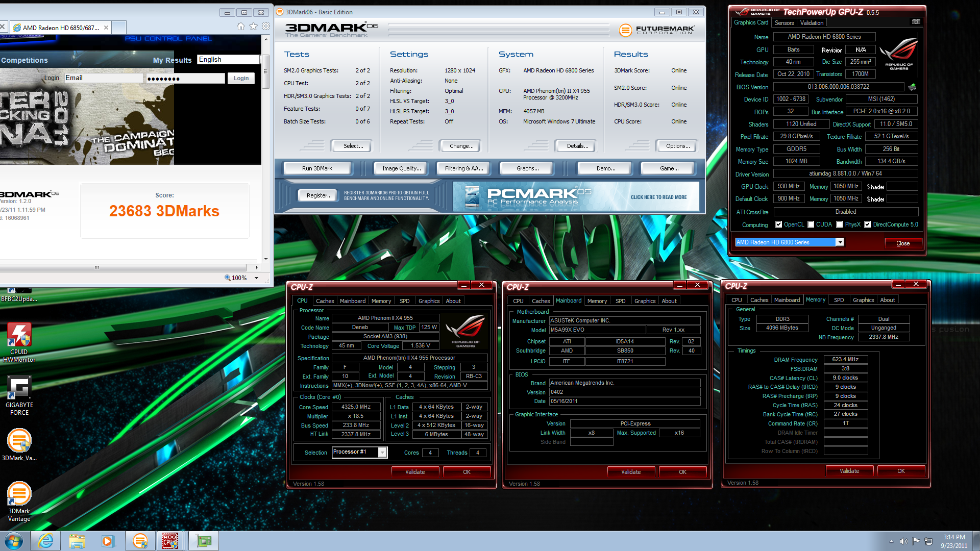
Task: Open Caches tab in first CPU-Z window
Action: click(x=325, y=301)
